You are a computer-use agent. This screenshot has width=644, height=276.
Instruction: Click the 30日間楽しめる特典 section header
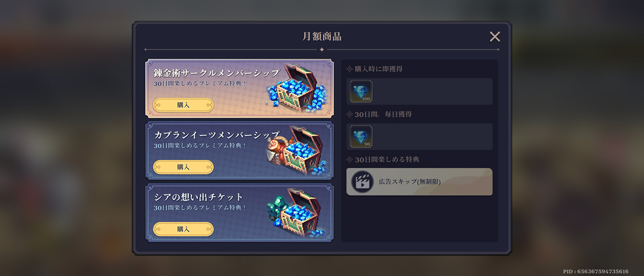click(x=383, y=160)
